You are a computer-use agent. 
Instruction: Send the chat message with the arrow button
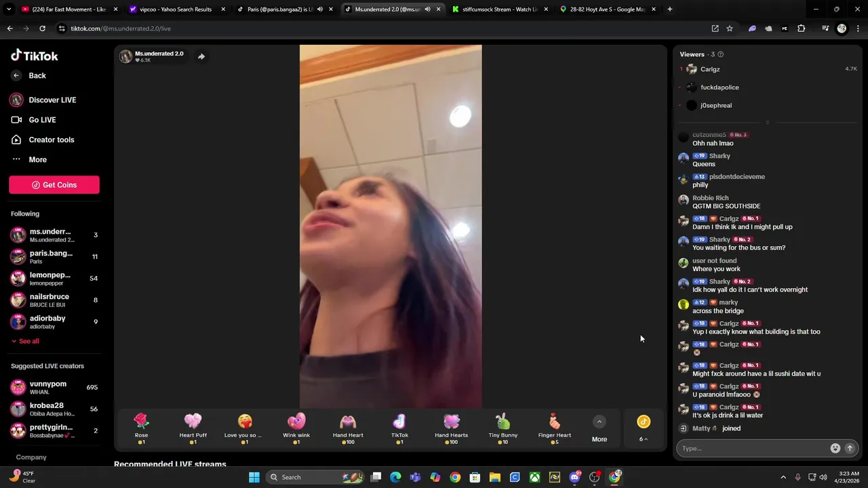[849, 448]
